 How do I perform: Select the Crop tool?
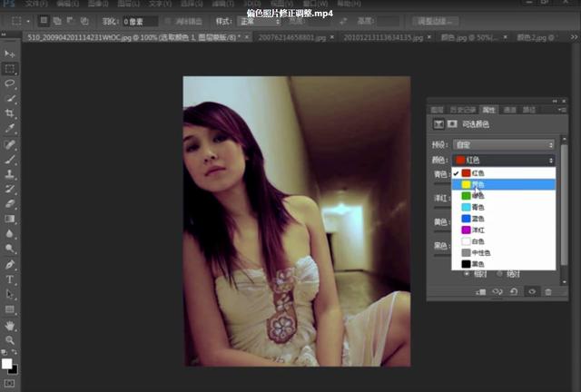(x=10, y=113)
